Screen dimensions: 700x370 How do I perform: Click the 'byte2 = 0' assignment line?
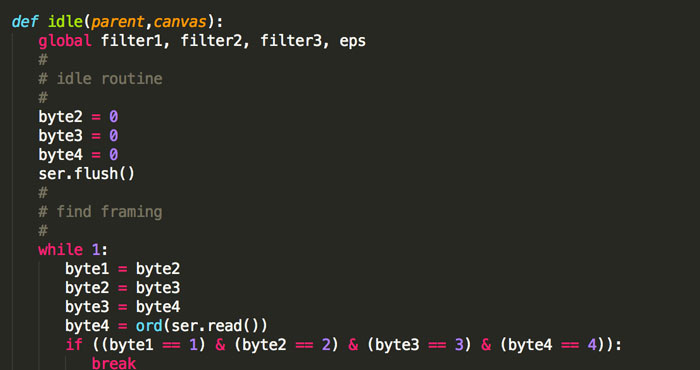[x=78, y=117]
